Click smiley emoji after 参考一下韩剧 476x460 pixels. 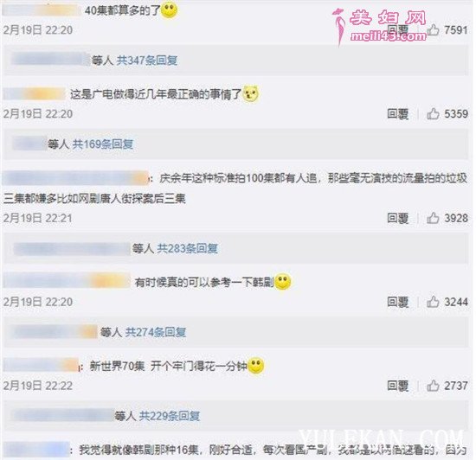tap(282, 281)
